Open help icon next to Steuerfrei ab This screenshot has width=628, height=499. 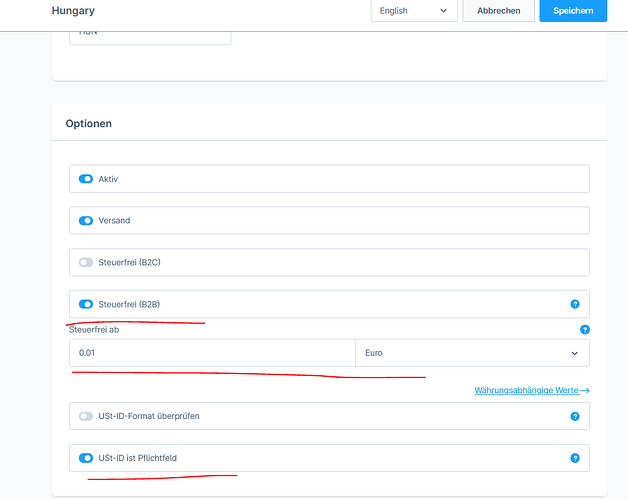coord(585,330)
